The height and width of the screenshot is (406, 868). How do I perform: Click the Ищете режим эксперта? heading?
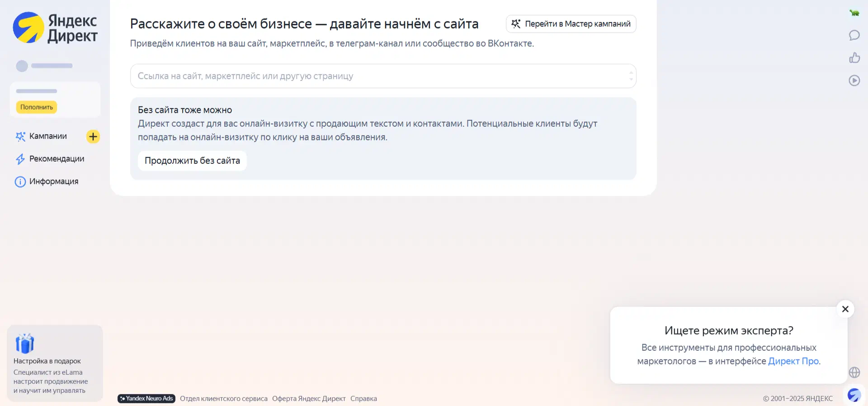point(729,331)
